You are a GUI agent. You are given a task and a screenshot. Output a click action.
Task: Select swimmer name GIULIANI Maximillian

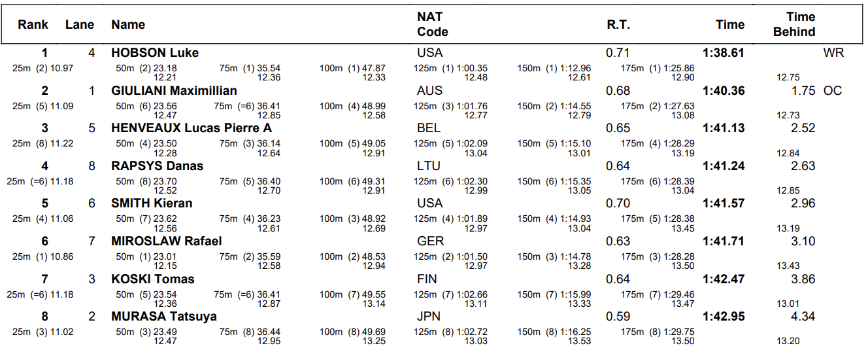pos(174,91)
